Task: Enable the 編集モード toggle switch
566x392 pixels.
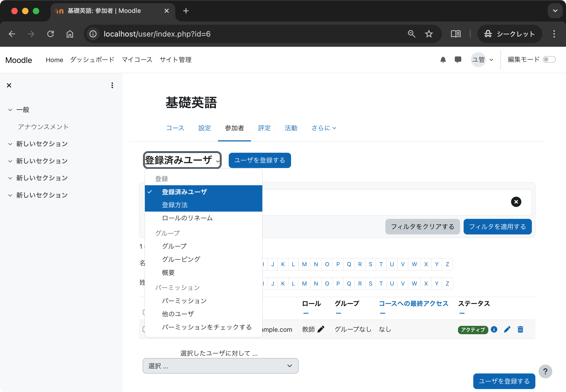Action: point(550,59)
